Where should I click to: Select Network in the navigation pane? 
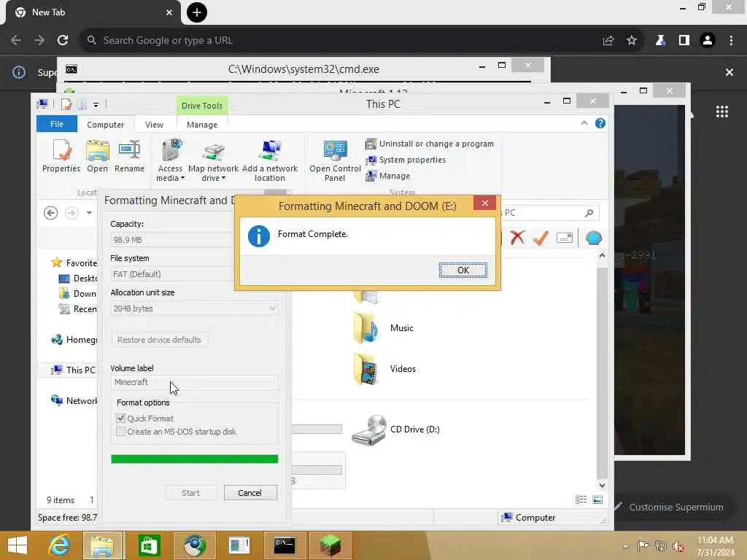click(74, 400)
